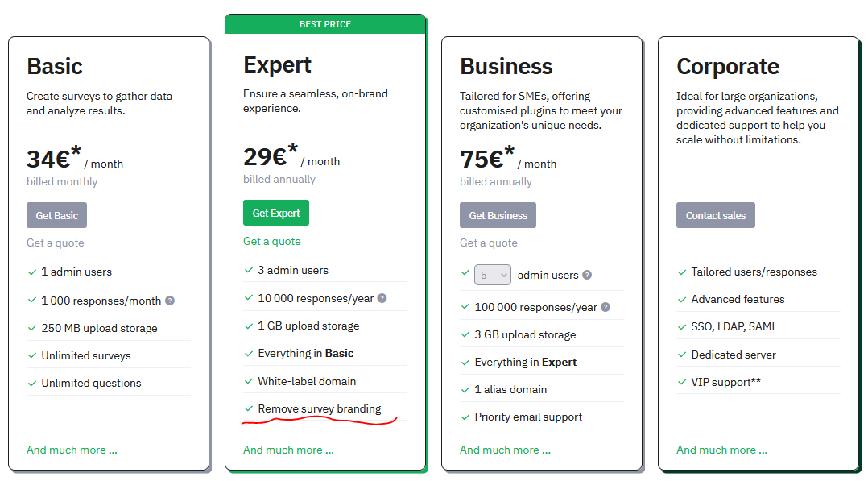Screen dimensions: 868x481
Task: Open Get a quote link under Expert
Action: pyautogui.click(x=272, y=241)
